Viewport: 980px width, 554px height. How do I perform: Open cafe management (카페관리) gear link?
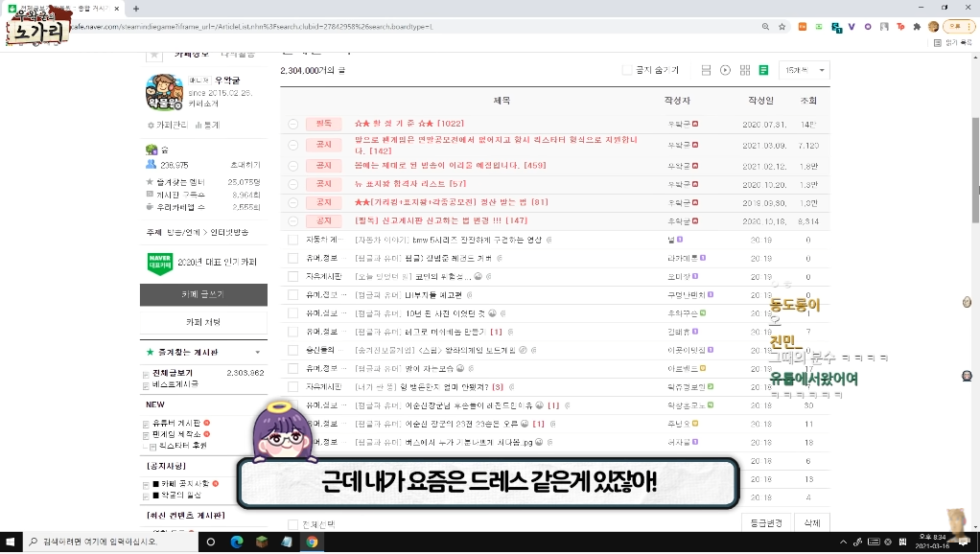tap(167, 125)
